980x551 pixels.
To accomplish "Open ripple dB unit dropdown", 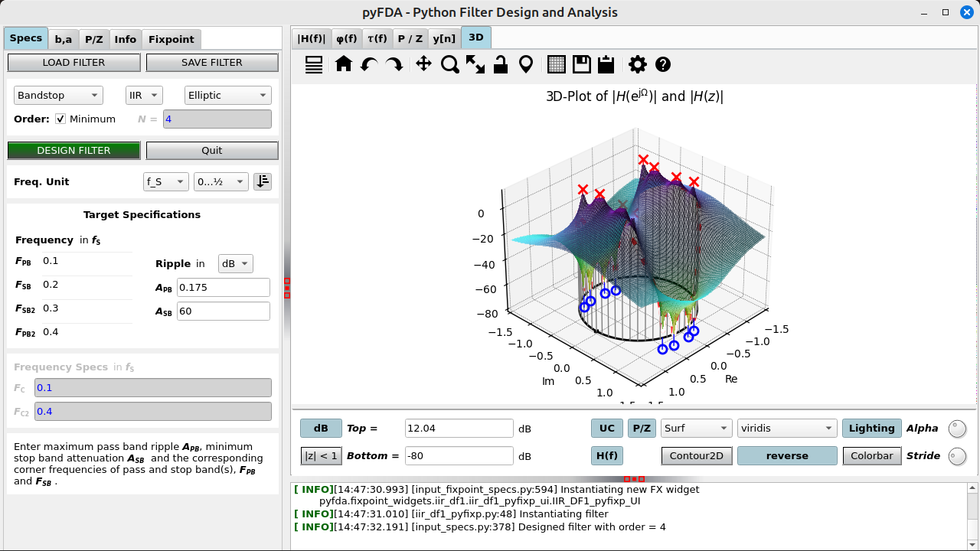I will 236,263.
